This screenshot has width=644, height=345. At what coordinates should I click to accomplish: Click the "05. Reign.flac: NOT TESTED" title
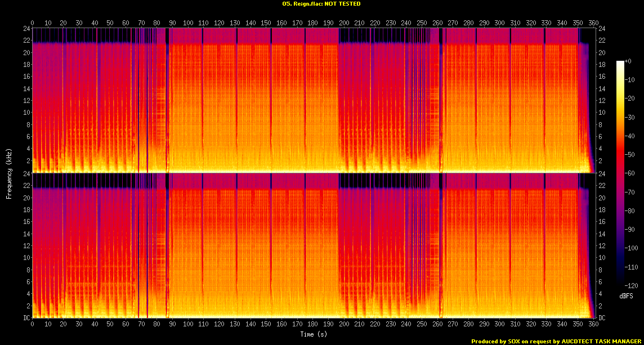pyautogui.click(x=321, y=4)
